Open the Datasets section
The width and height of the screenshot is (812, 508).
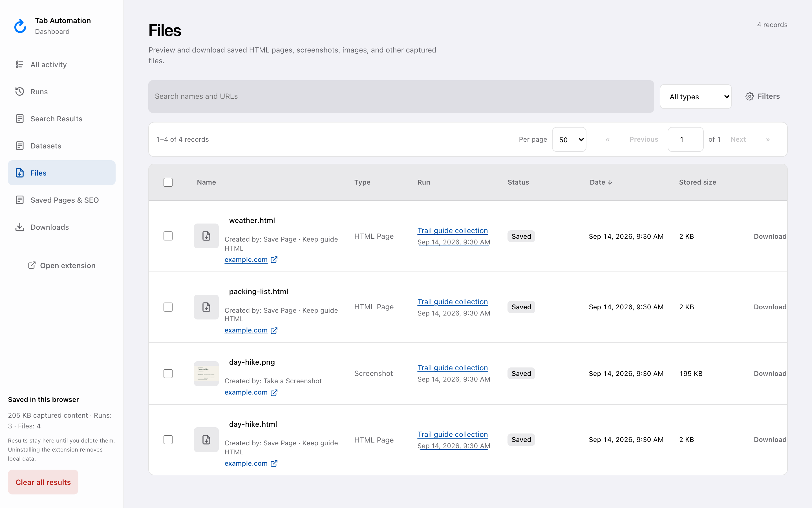point(62,146)
